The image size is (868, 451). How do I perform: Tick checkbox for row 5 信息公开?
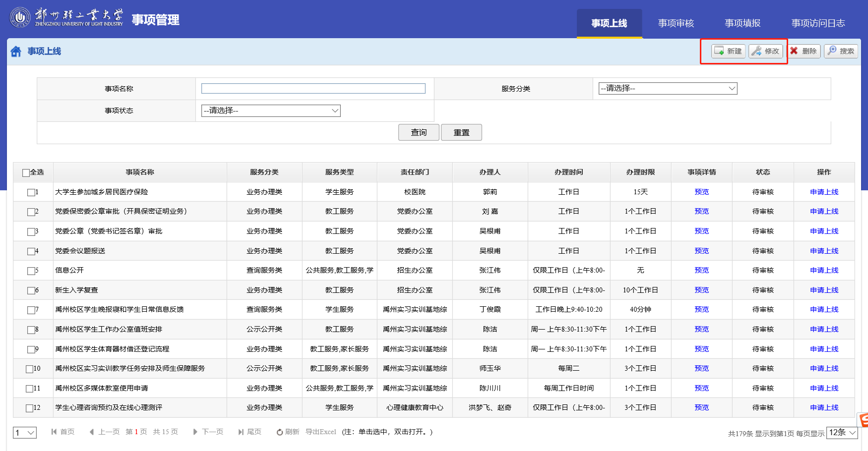point(31,271)
